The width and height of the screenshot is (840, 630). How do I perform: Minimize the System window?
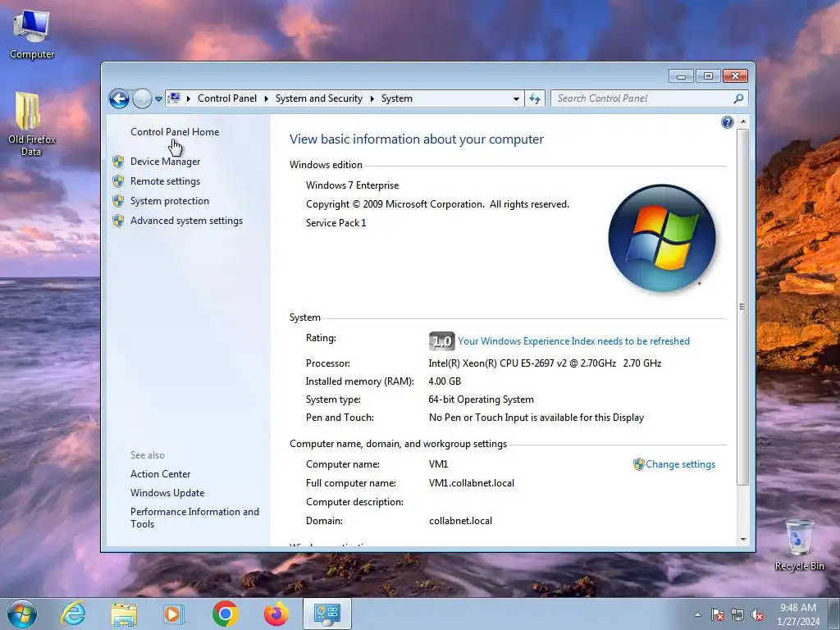pyautogui.click(x=681, y=76)
